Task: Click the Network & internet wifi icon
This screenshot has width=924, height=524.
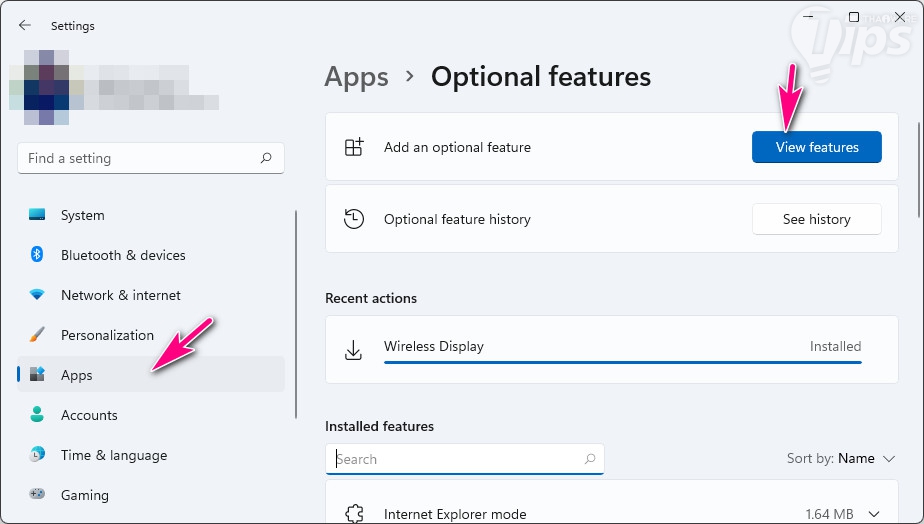Action: click(37, 295)
